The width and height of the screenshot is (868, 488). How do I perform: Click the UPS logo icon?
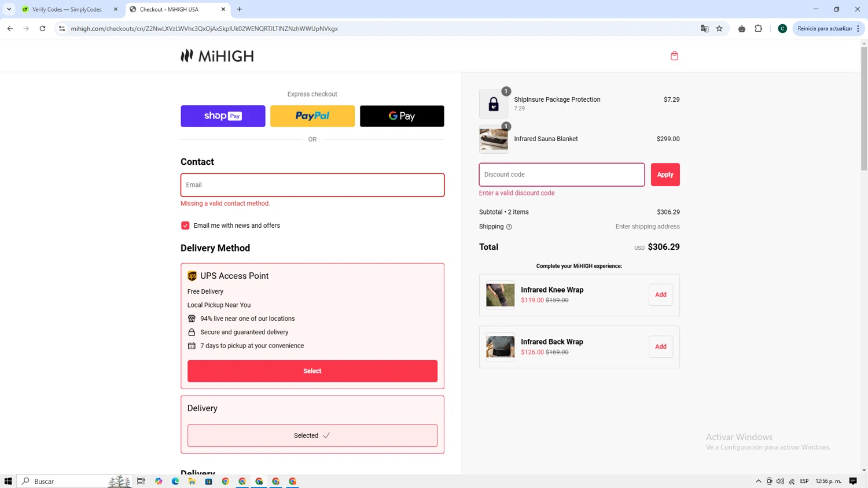[x=192, y=276]
